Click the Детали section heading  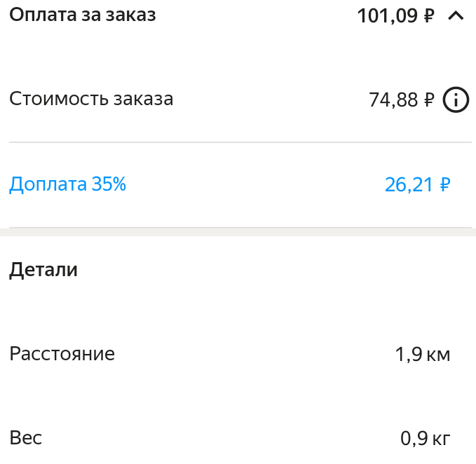(x=43, y=270)
